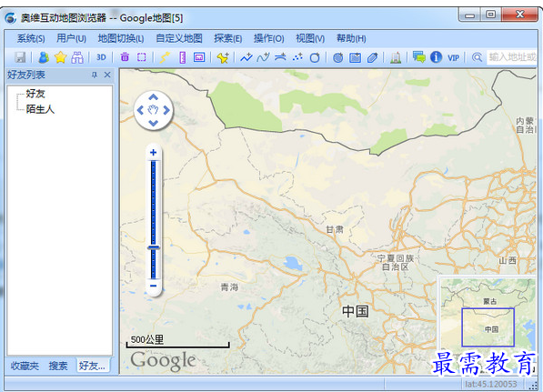The height and width of the screenshot is (392, 543).
Task: Pan map left with the left arrow
Action: [x=140, y=110]
